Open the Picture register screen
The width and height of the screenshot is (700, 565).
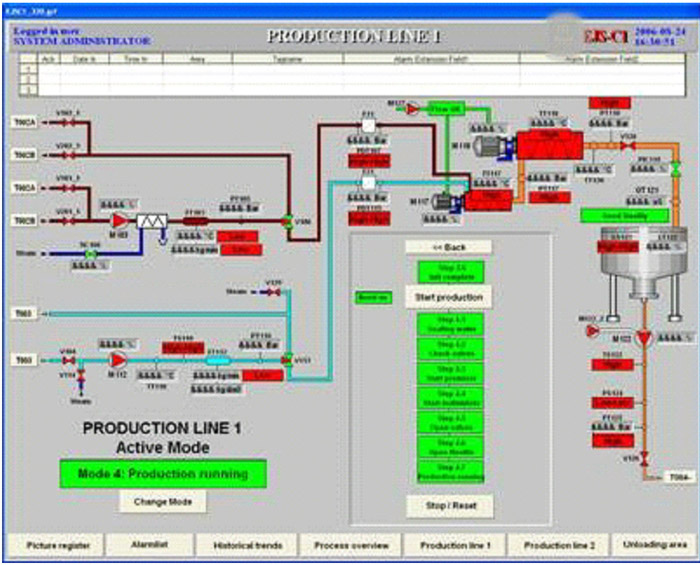[x=56, y=545]
